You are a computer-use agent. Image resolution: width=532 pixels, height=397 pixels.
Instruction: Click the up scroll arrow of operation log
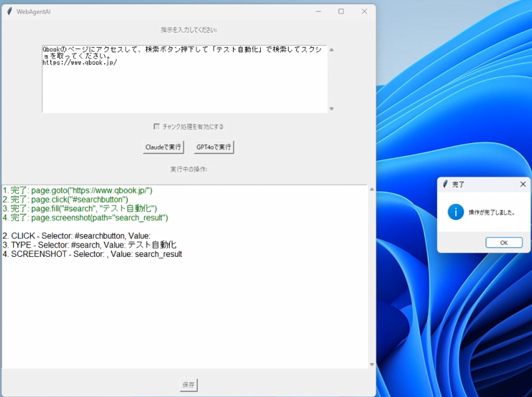[371, 188]
